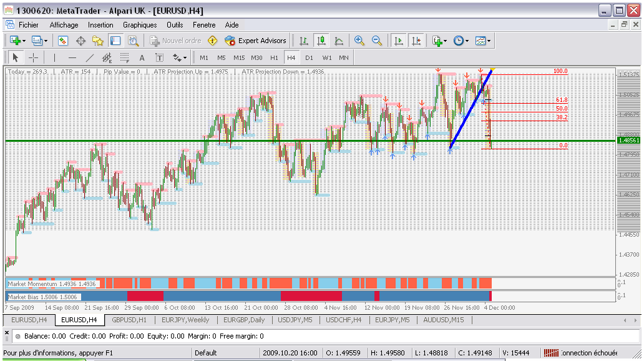Open the Graphiques menu
644x361 pixels.
pos(140,25)
